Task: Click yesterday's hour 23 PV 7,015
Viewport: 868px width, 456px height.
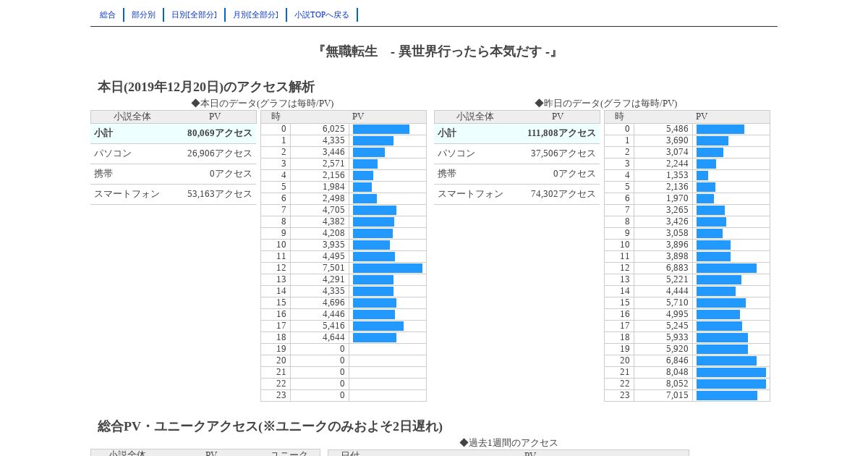Action: (677, 395)
